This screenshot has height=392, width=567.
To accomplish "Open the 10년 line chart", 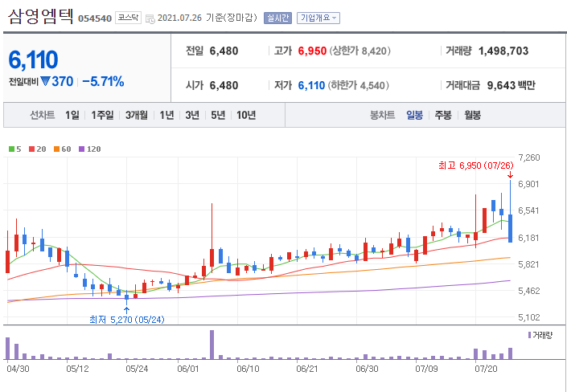I will coord(246,115).
